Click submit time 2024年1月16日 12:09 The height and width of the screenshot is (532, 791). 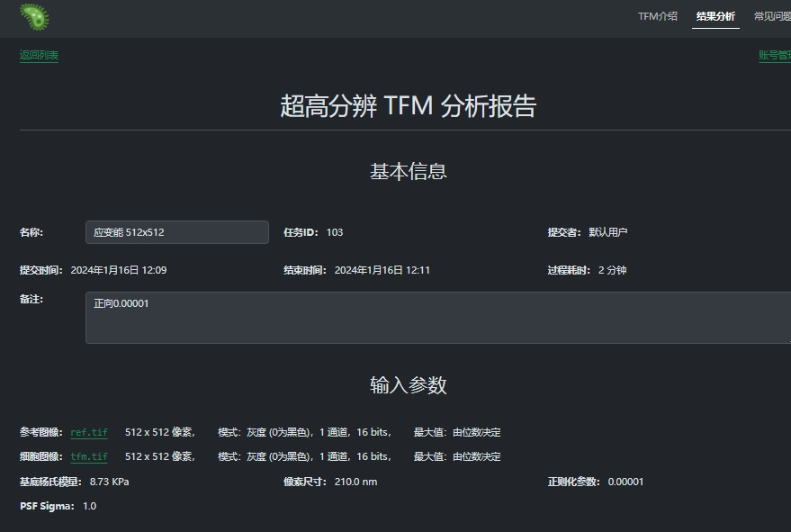pos(119,270)
